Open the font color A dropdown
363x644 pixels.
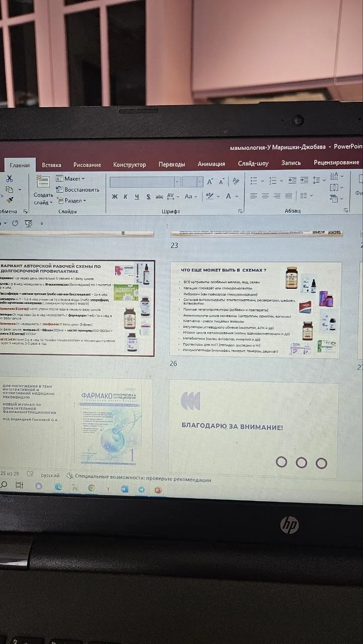pos(232,196)
